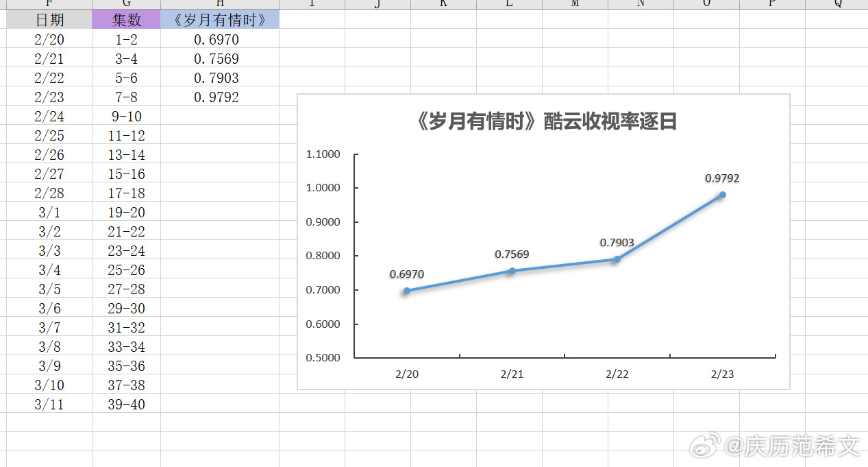The image size is (868, 467).
Task: Click episode cell 33-34
Action: click(127, 346)
